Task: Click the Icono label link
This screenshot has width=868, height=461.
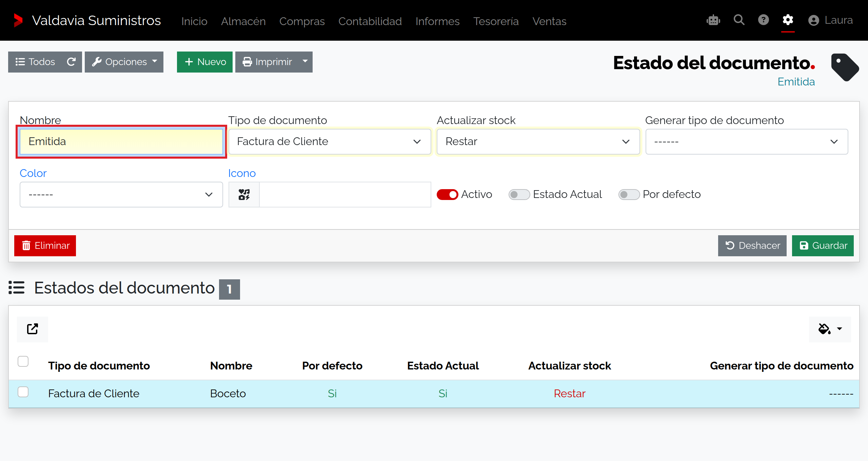Action: [242, 173]
